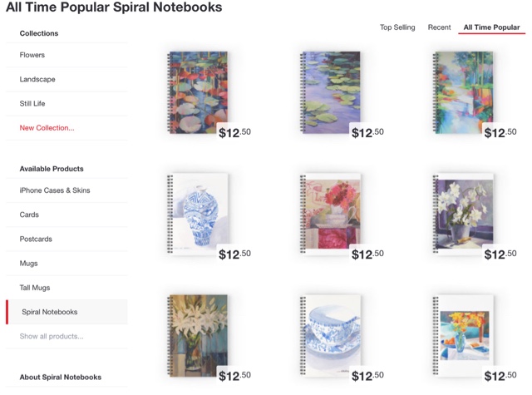The height and width of the screenshot is (395, 532).
Task: Open the yellow flowers in blue vase notebook
Action: [x=464, y=336]
